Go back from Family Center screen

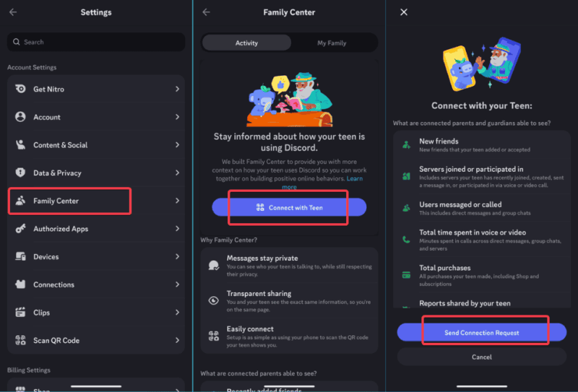coord(206,12)
